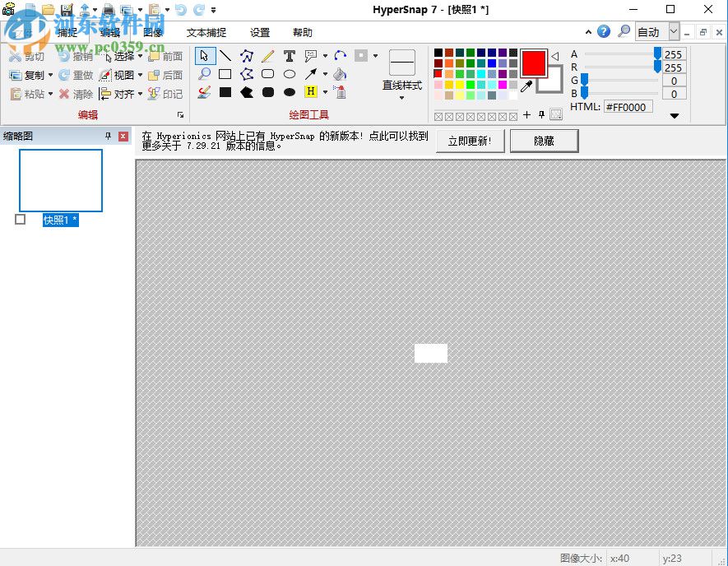Image resolution: width=728 pixels, height=566 pixels.
Task: Click the 立即更新! update button
Action: [x=470, y=141]
